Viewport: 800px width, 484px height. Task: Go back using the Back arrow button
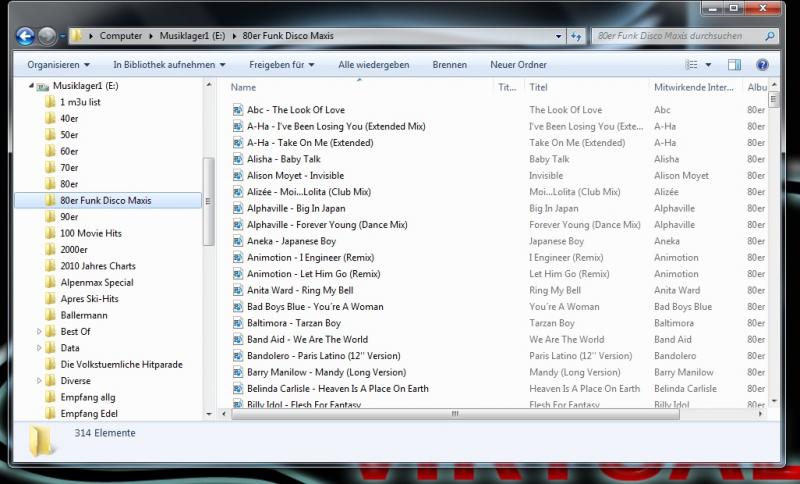[25, 36]
